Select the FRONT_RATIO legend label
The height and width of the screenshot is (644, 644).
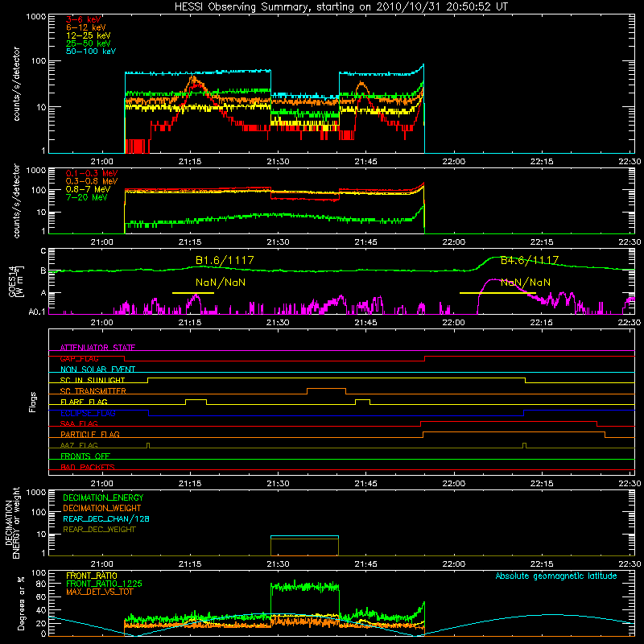pos(92,576)
